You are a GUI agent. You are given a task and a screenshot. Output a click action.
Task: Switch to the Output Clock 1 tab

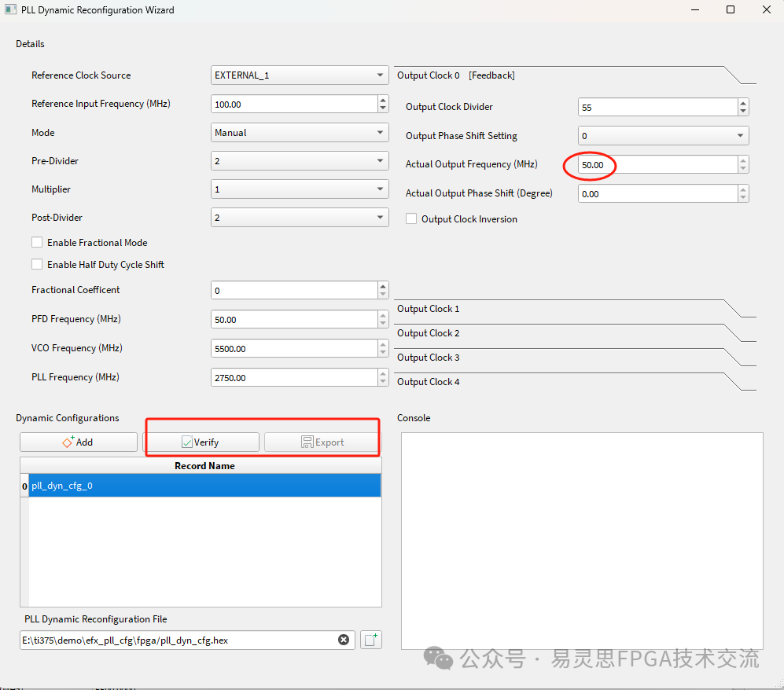coord(429,309)
